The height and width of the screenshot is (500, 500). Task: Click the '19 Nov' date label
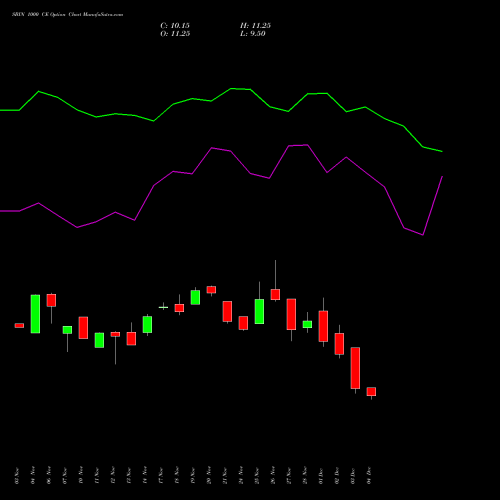point(193,476)
